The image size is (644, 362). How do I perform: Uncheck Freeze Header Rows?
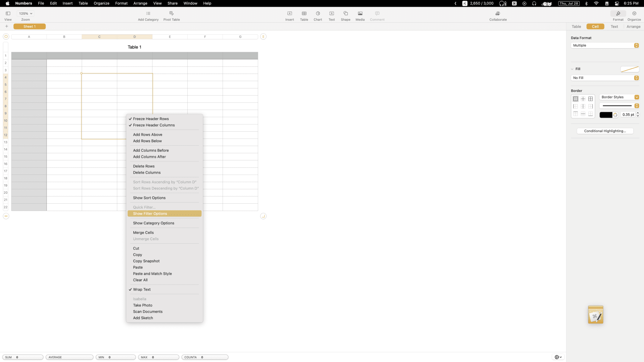(x=151, y=119)
